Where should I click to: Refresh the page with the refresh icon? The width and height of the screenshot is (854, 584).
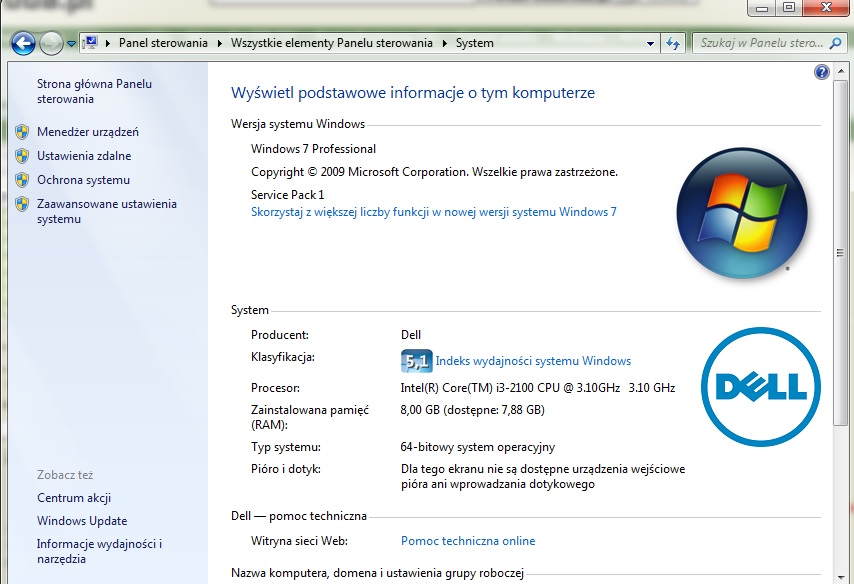pos(673,44)
